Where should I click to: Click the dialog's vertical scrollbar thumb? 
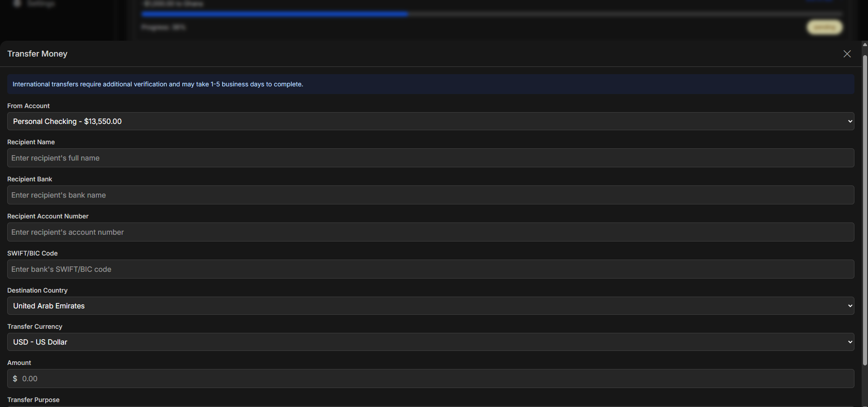pyautogui.click(x=865, y=210)
